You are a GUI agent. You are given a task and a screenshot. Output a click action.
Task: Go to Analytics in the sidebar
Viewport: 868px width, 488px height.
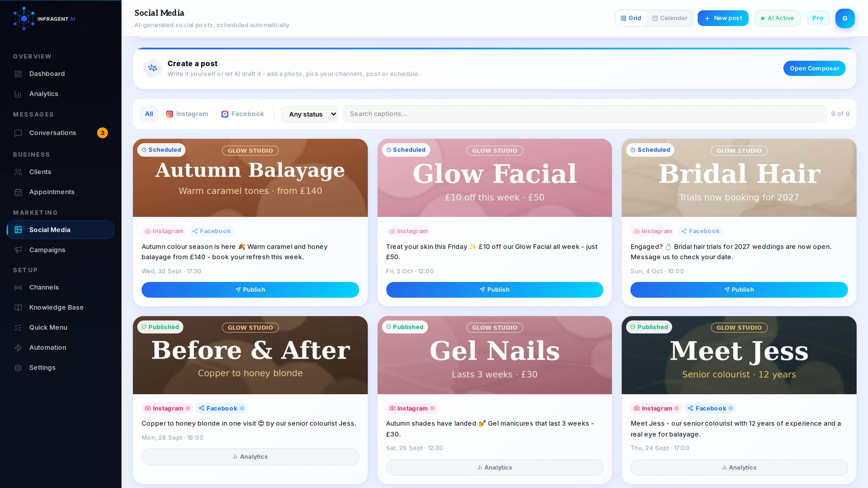(60, 94)
